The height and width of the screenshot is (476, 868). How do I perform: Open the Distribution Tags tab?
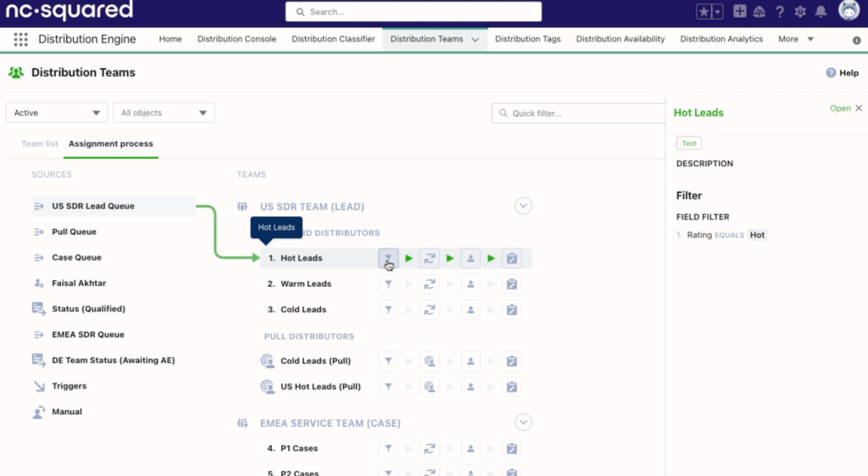click(527, 39)
